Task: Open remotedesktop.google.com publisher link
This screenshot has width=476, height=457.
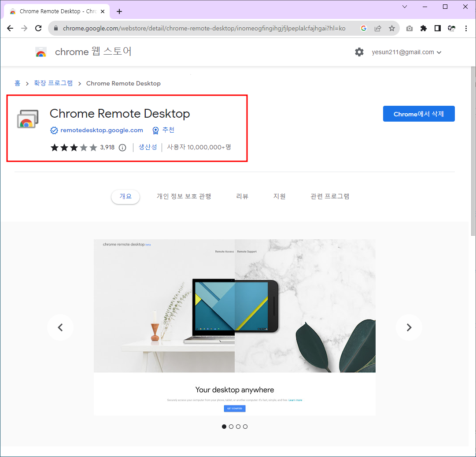Action: click(x=102, y=130)
